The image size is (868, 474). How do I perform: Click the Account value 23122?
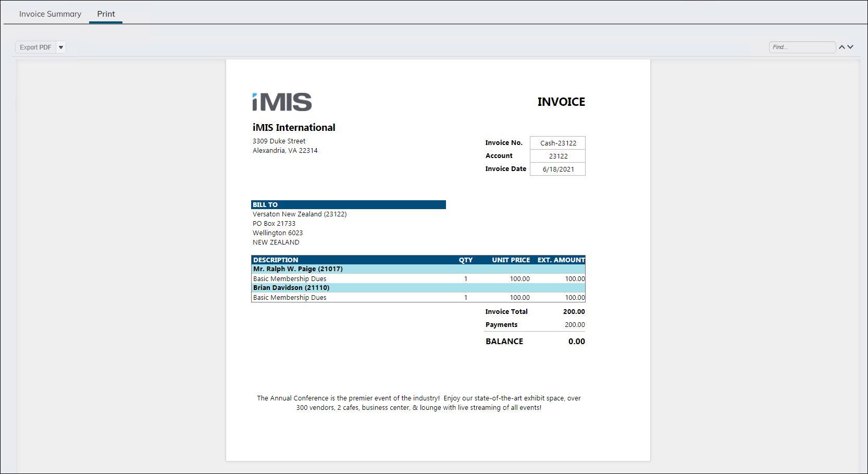558,156
